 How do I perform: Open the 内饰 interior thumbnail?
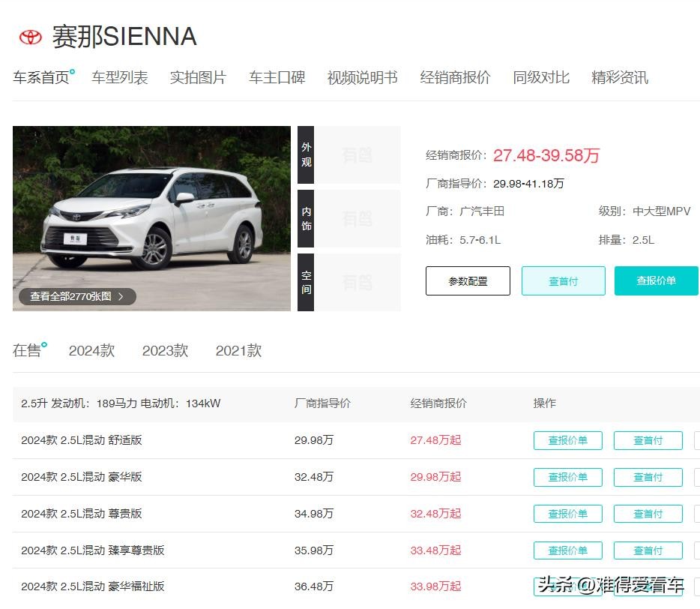pos(349,218)
